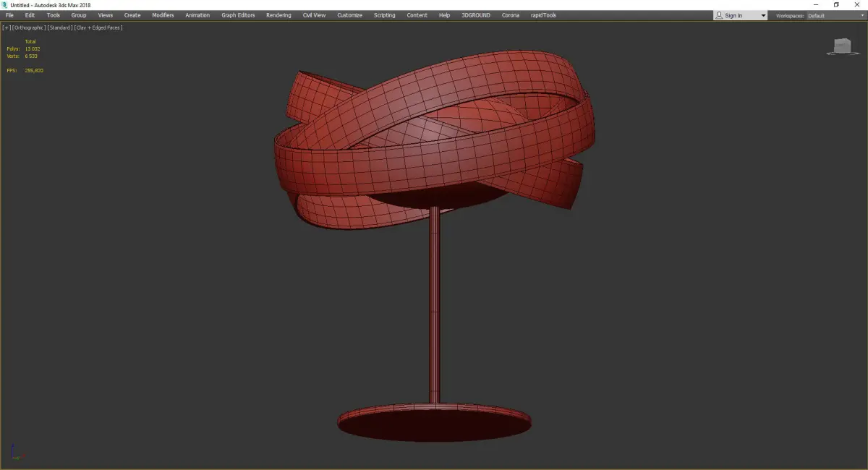This screenshot has width=868, height=470.
Task: Open the Tools menu
Action: click(54, 15)
